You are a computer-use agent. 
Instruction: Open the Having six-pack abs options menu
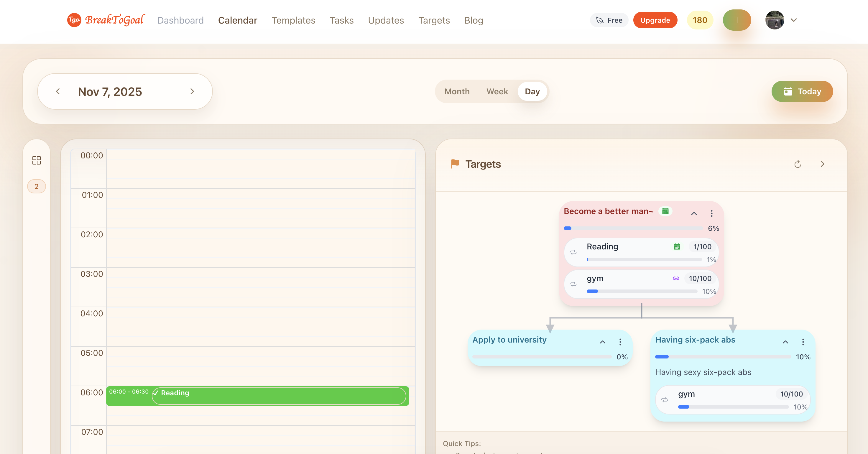tap(803, 342)
